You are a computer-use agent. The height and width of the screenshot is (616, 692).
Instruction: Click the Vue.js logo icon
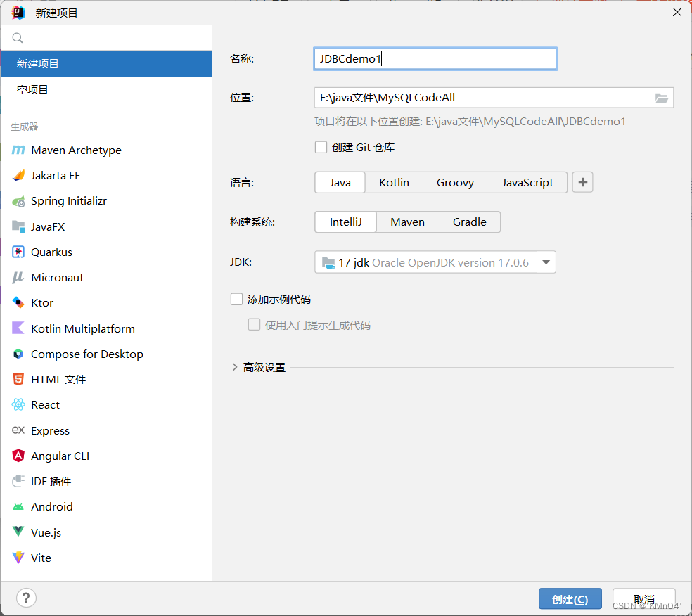point(18,532)
